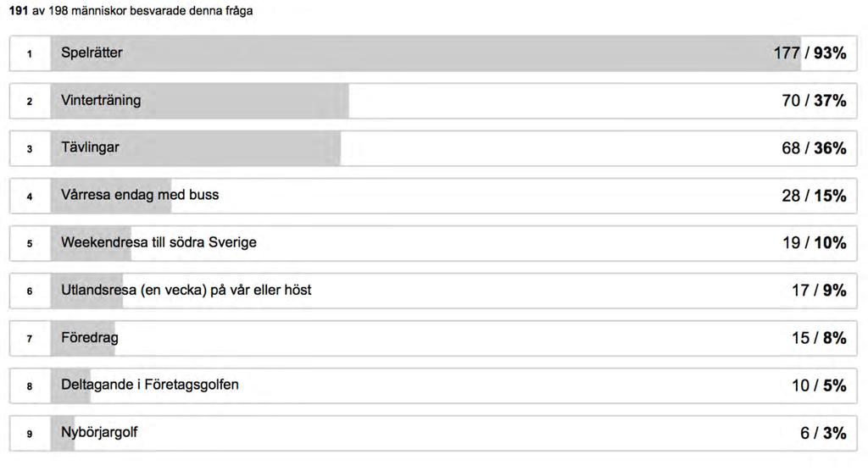
Task: Click the rank number 2 box
Action: pos(30,102)
